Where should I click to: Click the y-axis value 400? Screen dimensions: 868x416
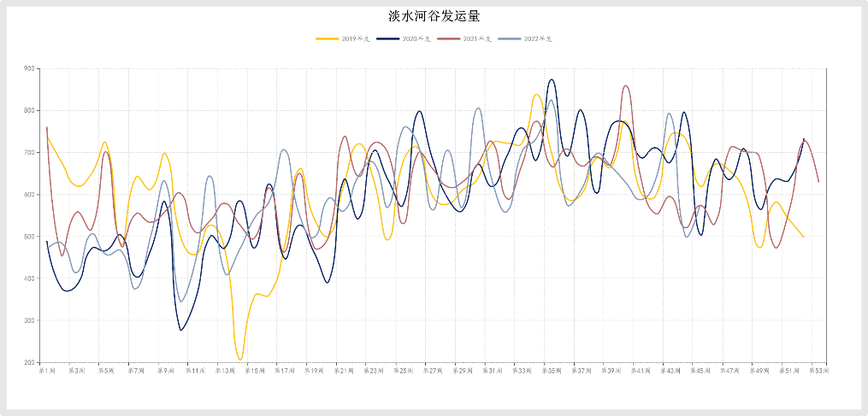click(x=29, y=278)
